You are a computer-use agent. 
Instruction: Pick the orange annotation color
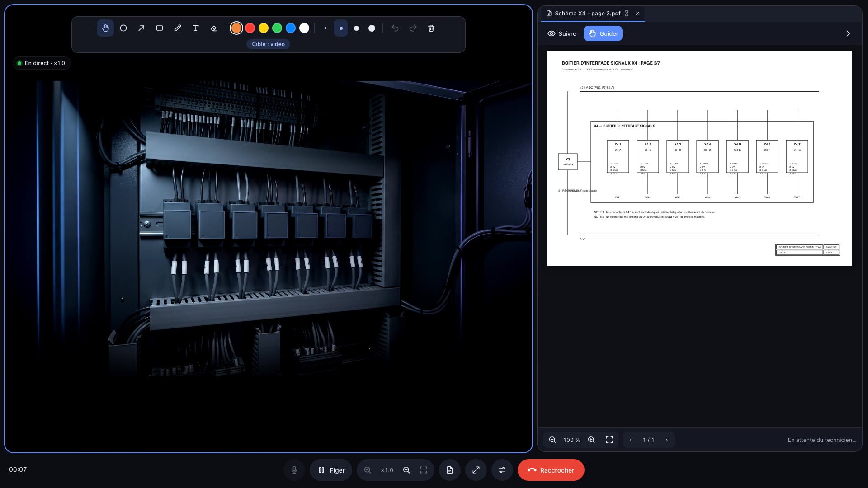pyautogui.click(x=236, y=28)
